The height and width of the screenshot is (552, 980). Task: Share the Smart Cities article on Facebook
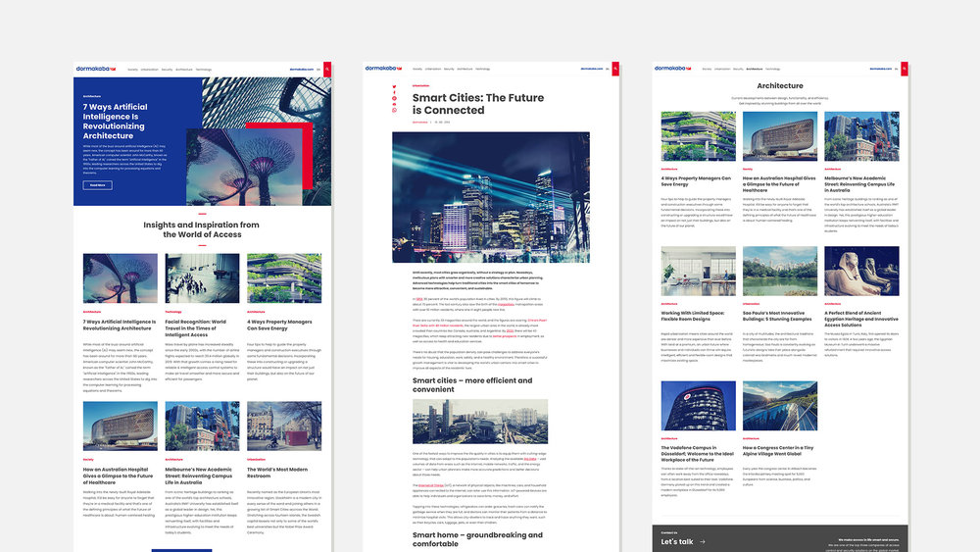[394, 92]
